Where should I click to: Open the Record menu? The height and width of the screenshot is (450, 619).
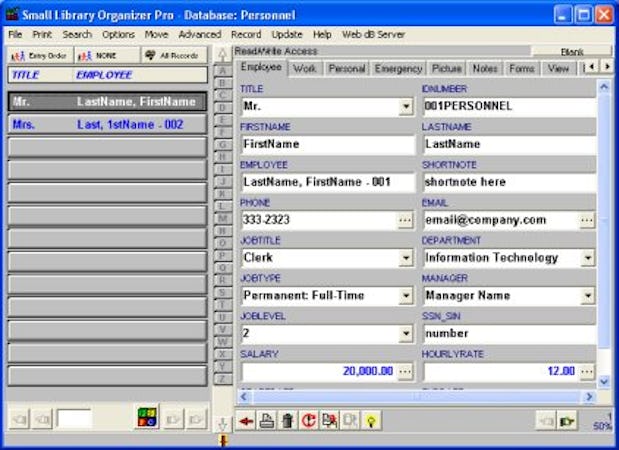click(x=246, y=34)
